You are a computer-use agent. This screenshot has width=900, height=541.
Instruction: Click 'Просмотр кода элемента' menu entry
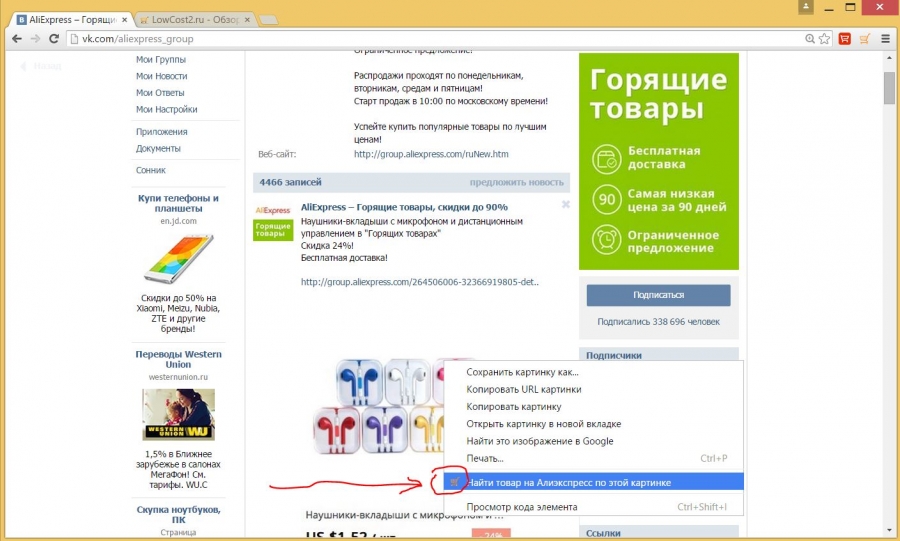tap(521, 507)
